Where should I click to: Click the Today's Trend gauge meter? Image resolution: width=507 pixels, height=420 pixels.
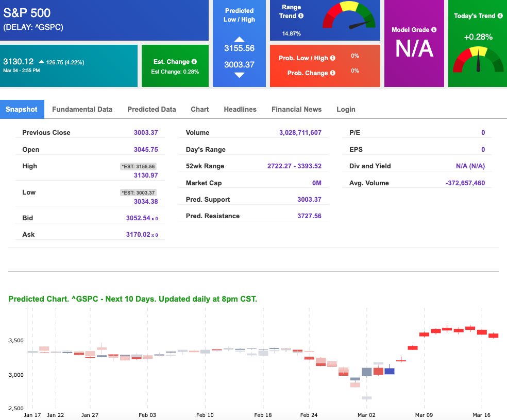click(478, 59)
